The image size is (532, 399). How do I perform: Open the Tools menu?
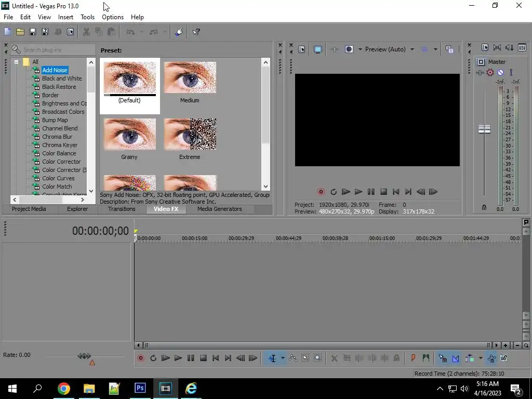[x=87, y=17]
